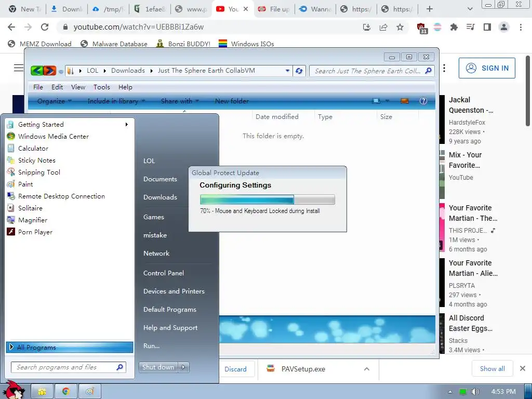Open the Include in library dropdown
This screenshot has width=532, height=399.
pos(116,101)
